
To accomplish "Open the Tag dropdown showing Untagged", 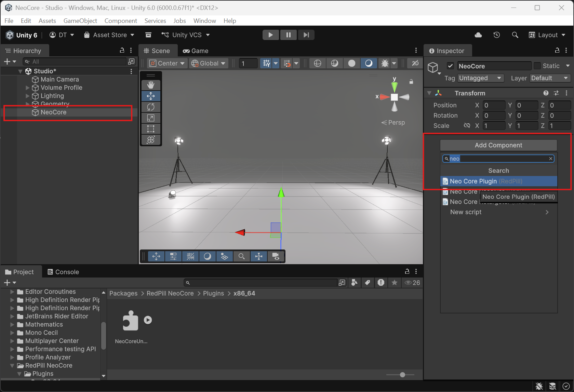I will [x=480, y=78].
